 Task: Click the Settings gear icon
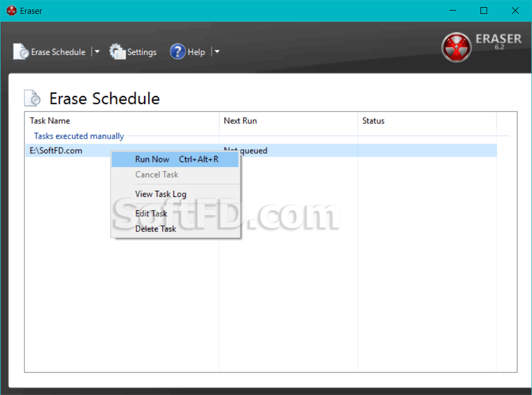(x=117, y=52)
